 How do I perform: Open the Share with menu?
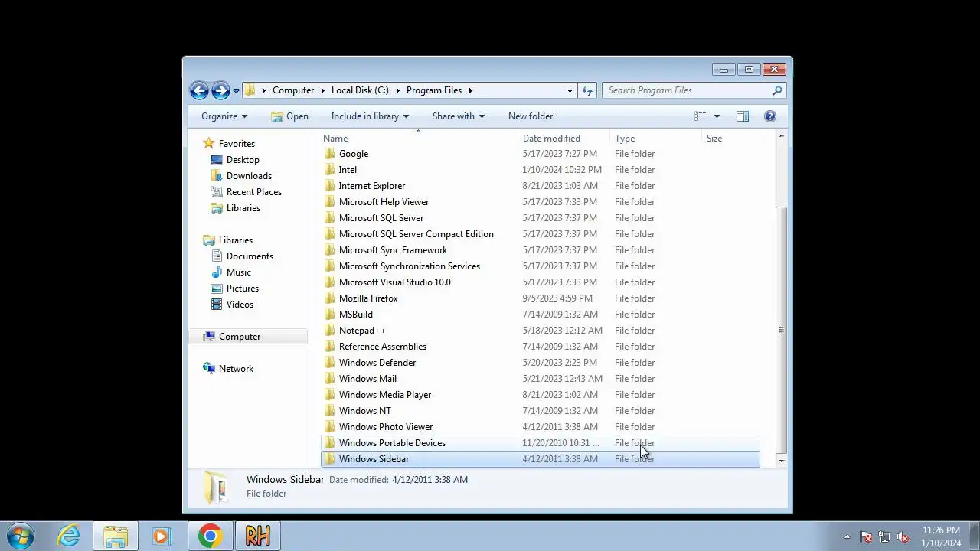(458, 116)
